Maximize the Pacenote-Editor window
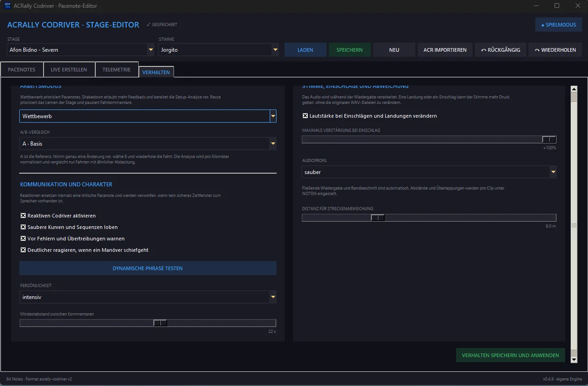 click(557, 6)
